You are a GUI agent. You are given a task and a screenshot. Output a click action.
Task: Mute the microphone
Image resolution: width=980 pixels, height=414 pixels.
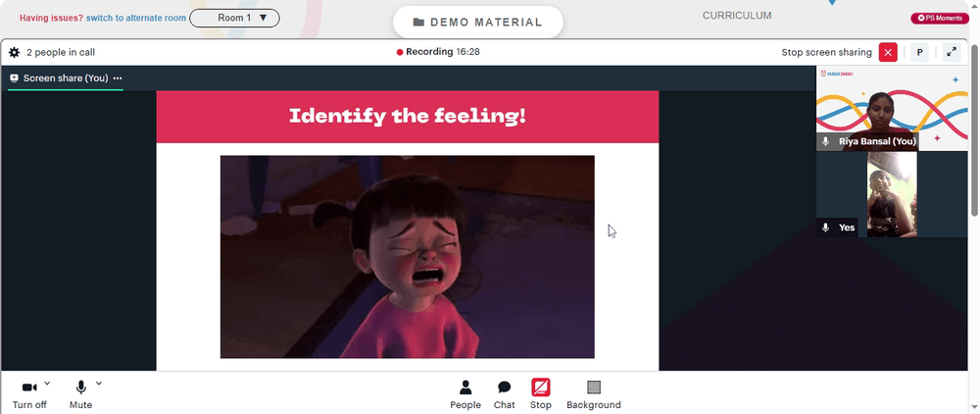click(x=80, y=394)
